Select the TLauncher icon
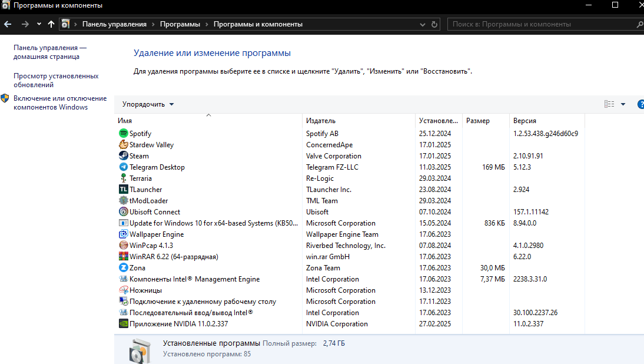 123,190
